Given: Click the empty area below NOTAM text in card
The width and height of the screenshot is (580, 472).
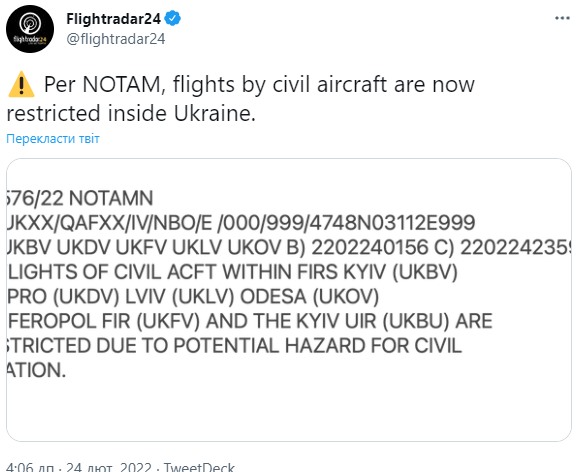Looking at the screenshot, I should 289,411.
